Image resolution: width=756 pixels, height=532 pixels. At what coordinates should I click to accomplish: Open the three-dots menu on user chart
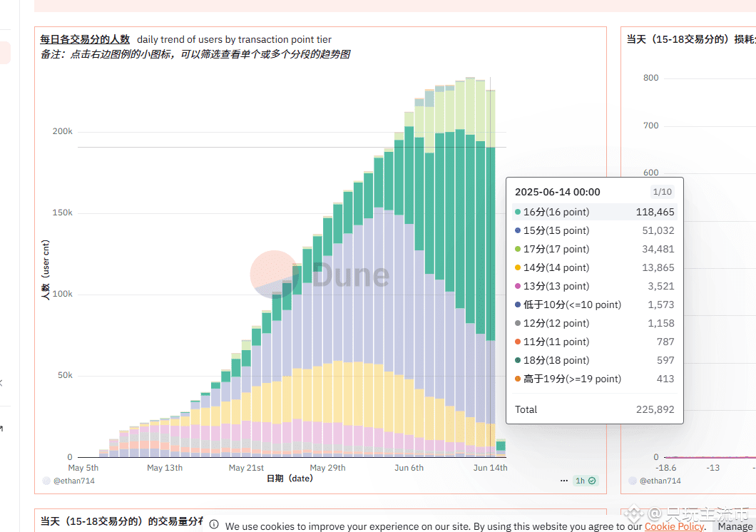pos(563,481)
